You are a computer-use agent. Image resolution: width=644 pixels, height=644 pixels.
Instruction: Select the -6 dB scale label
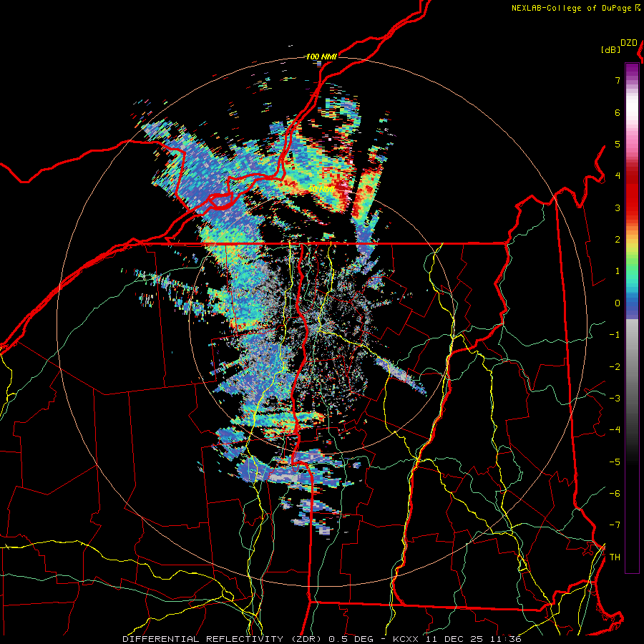615,494
